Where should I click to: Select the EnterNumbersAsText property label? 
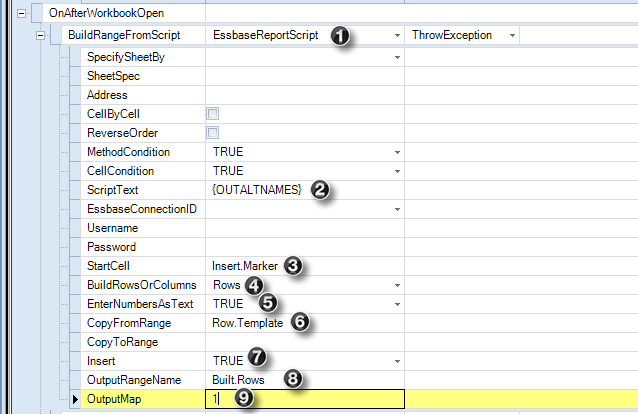[x=140, y=304]
